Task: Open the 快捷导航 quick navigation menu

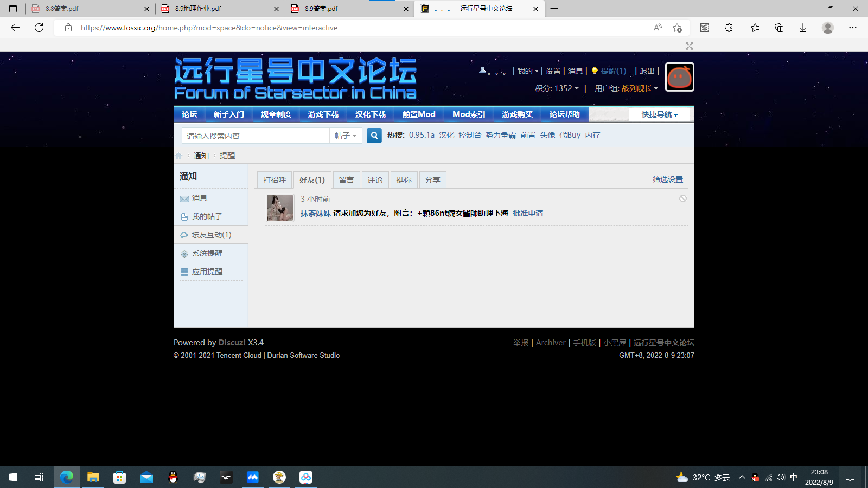Action: (659, 114)
